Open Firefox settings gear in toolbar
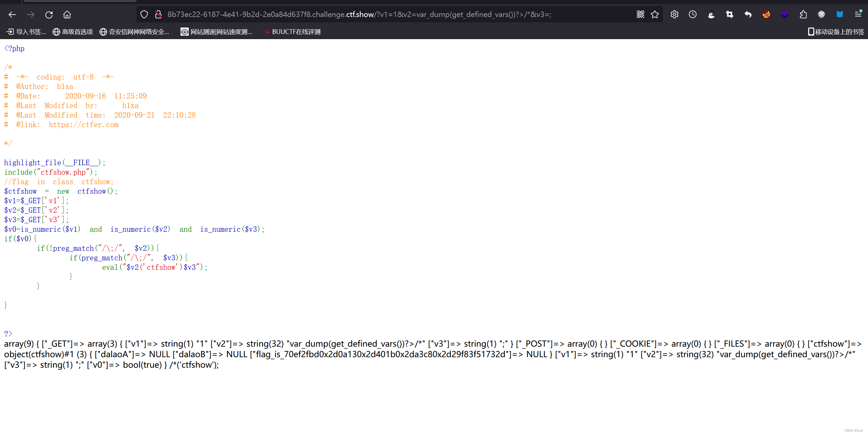Viewport: 868px width, 435px height. [674, 14]
